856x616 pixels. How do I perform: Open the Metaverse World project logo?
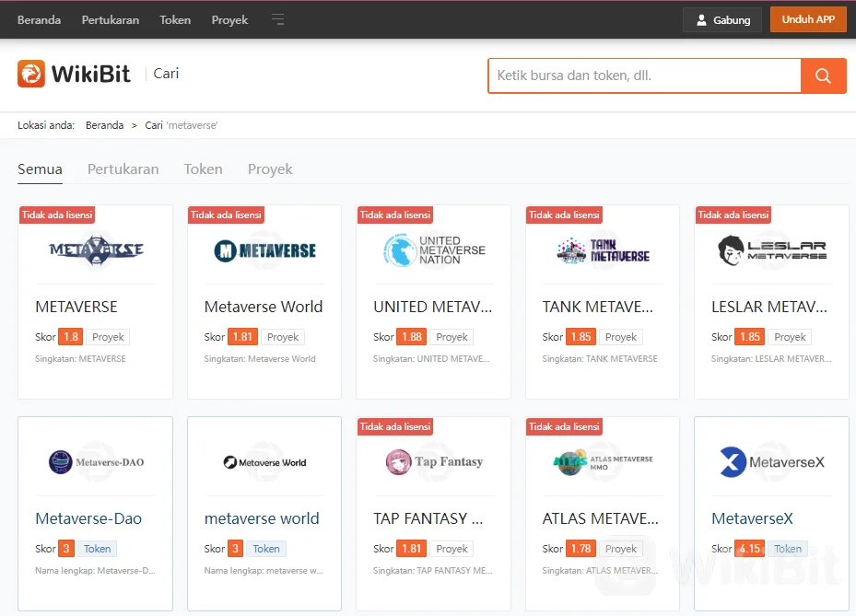[x=264, y=250]
